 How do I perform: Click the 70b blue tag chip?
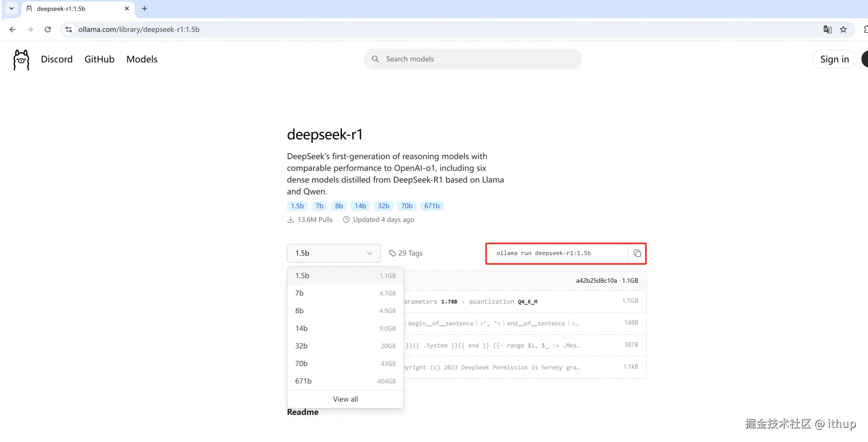(407, 206)
